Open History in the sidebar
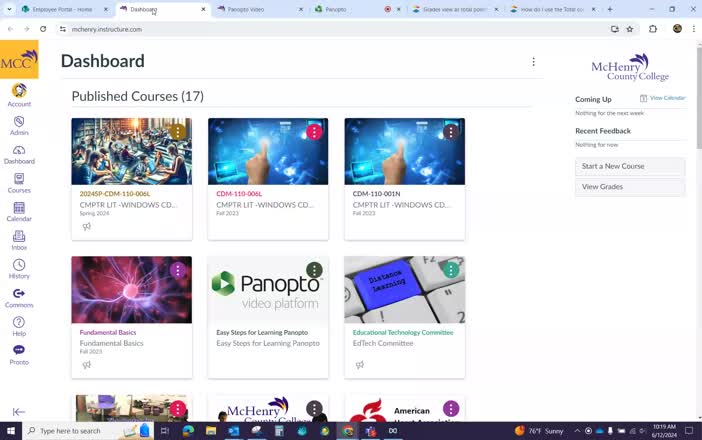Viewport: 702px width, 440px height. [x=19, y=269]
